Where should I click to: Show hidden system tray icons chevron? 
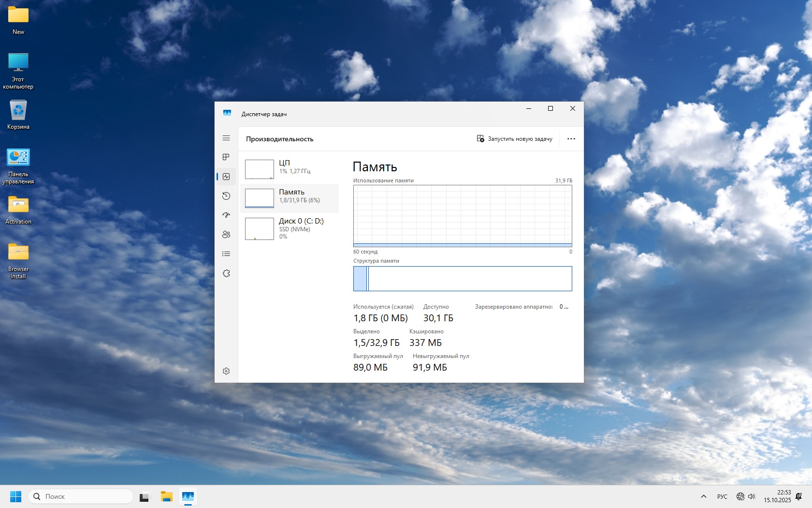pyautogui.click(x=704, y=496)
